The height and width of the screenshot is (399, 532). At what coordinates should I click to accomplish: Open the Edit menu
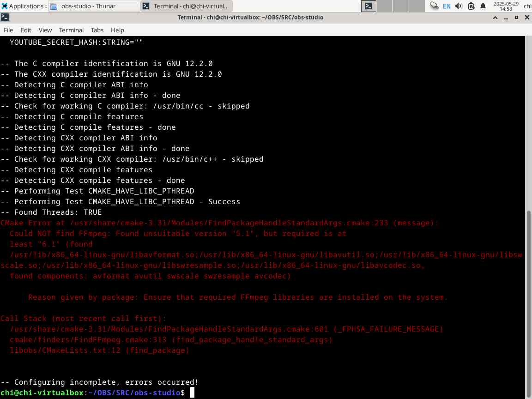(26, 30)
